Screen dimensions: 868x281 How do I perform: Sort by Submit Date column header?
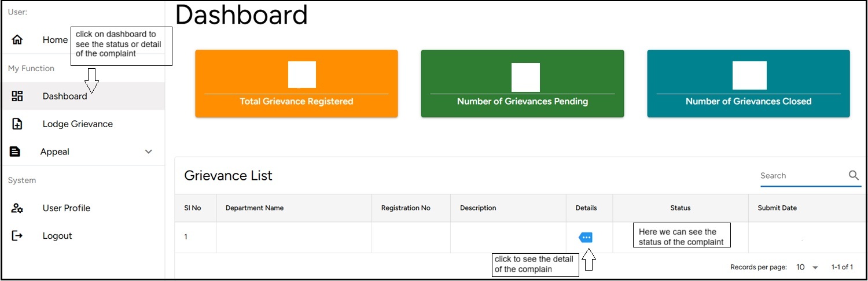(x=777, y=208)
